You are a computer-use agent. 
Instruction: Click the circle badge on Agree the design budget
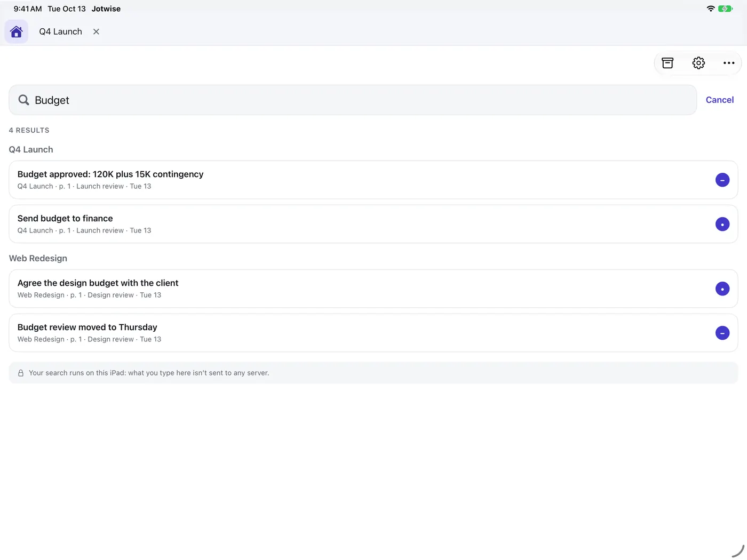click(x=722, y=289)
